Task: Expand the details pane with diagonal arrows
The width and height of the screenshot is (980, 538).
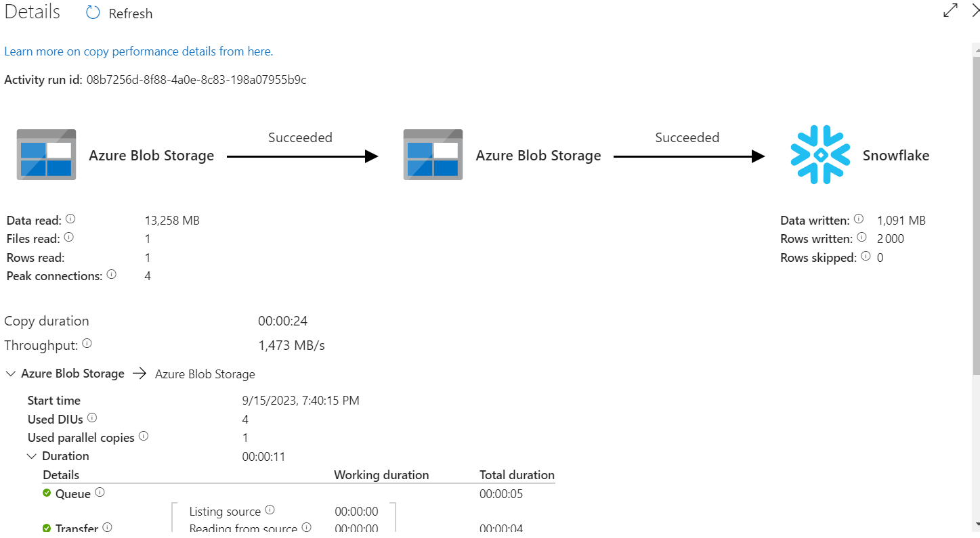Action: point(951,11)
